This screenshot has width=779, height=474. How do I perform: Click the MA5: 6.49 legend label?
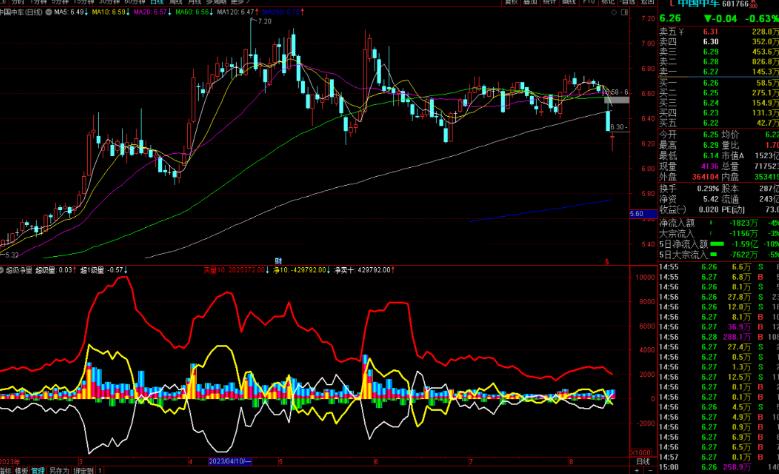pyautogui.click(x=71, y=12)
